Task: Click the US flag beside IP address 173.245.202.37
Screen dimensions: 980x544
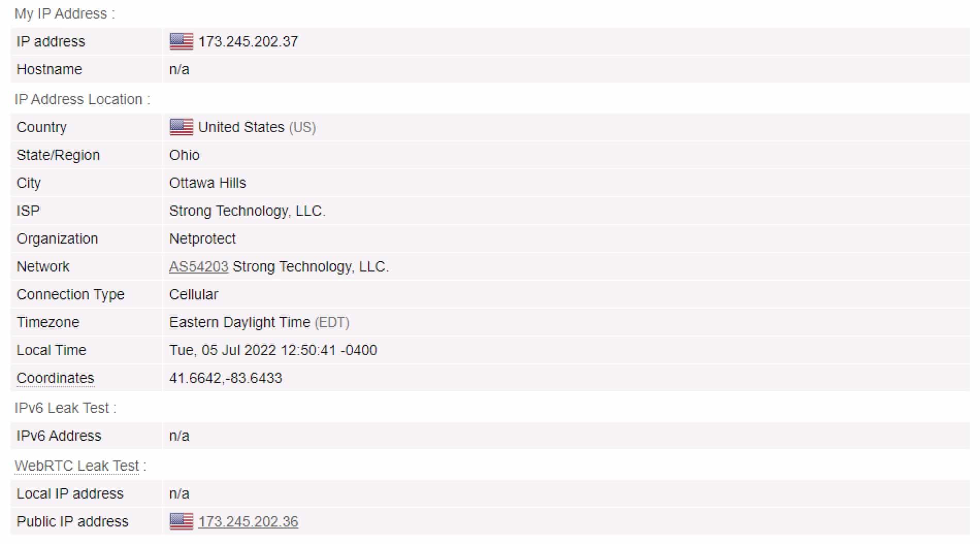Action: click(181, 41)
